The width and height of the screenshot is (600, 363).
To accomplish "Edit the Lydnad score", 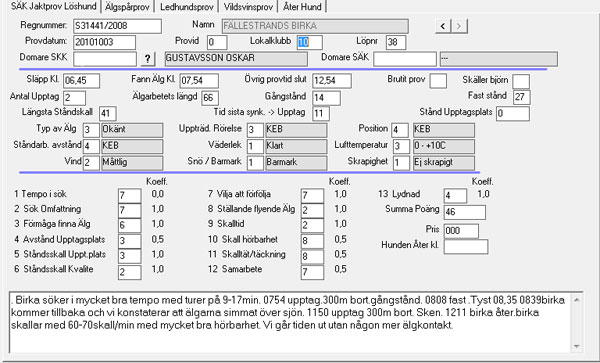I will pyautogui.click(x=455, y=196).
